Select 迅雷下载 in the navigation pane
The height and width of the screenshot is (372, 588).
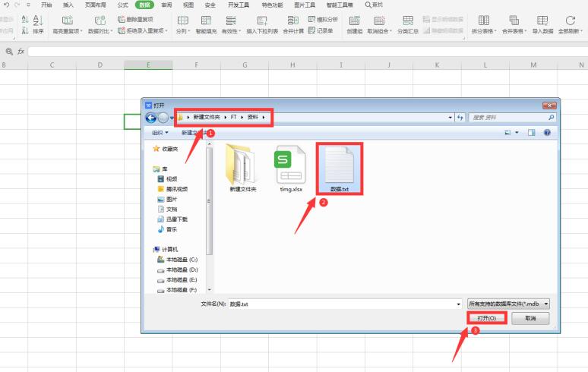(x=172, y=219)
